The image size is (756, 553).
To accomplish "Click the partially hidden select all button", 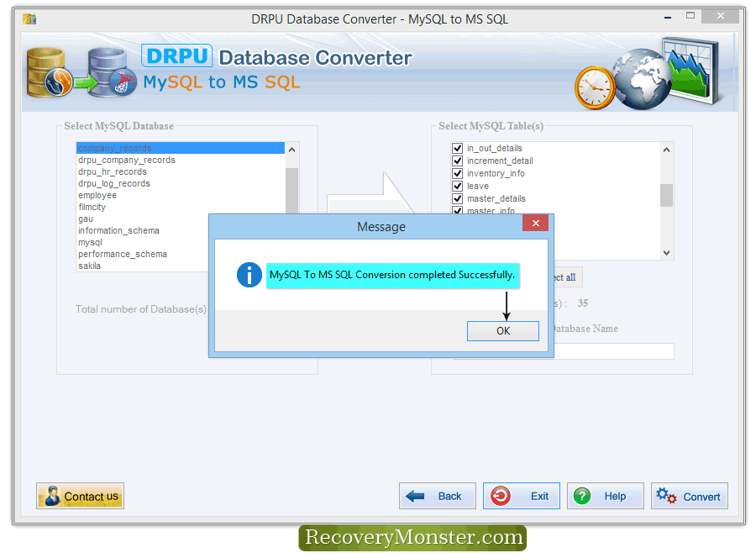I will coord(568,277).
